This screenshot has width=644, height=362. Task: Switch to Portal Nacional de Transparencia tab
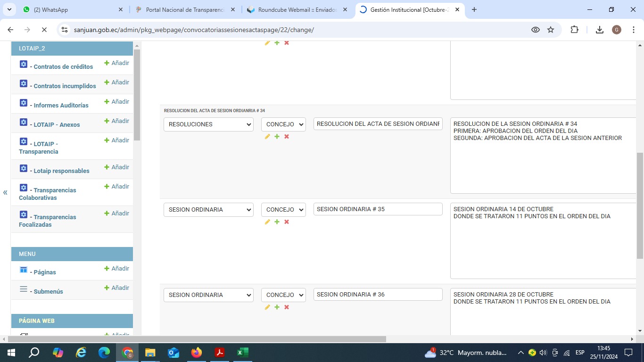[x=184, y=9]
